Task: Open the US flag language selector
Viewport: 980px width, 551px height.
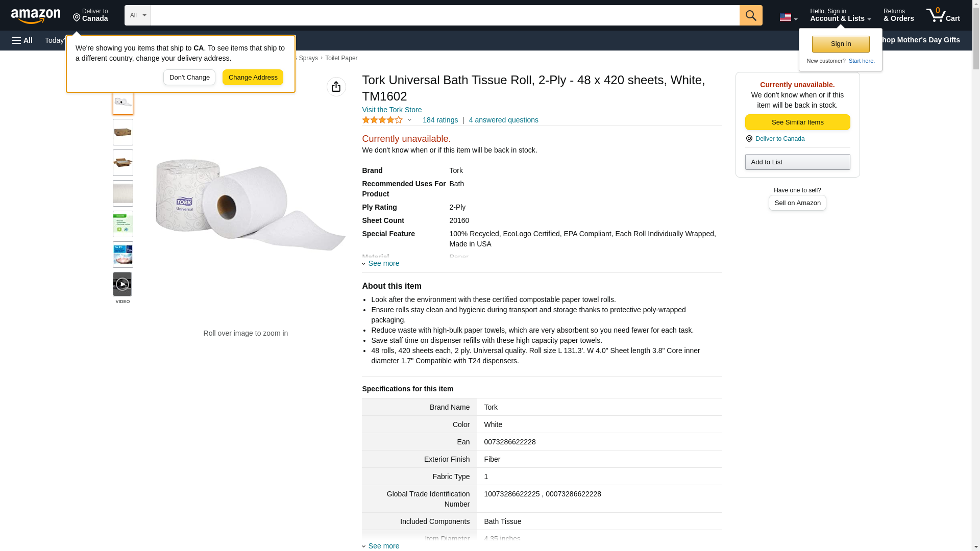Action: (788, 17)
